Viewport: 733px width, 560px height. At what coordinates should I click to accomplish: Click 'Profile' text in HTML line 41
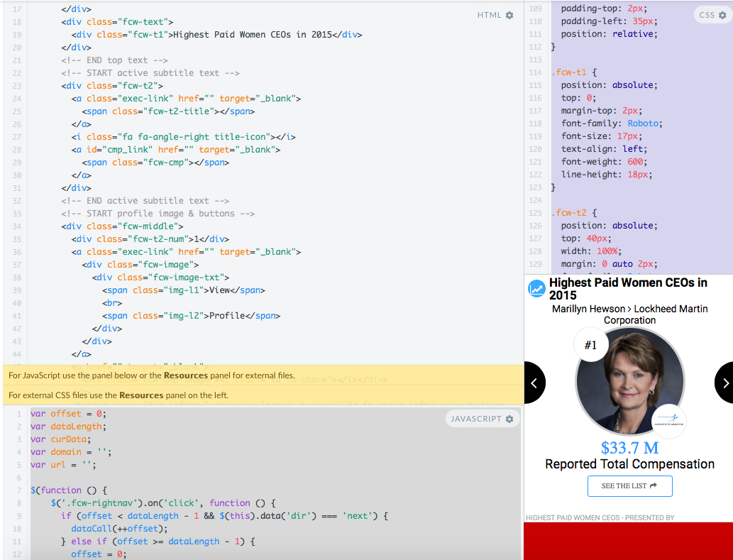coord(227,316)
